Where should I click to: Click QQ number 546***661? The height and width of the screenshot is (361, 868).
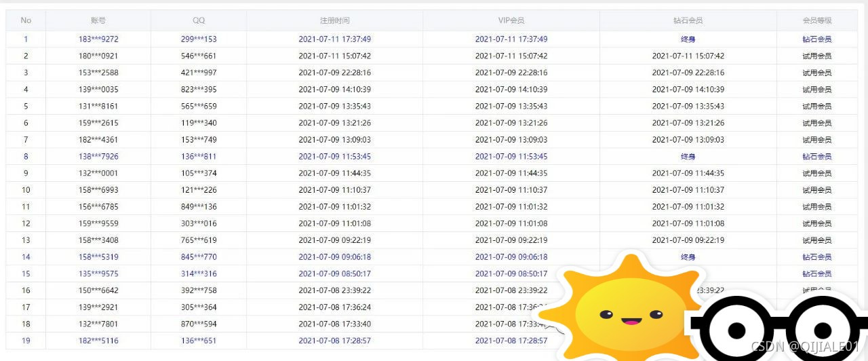point(199,56)
